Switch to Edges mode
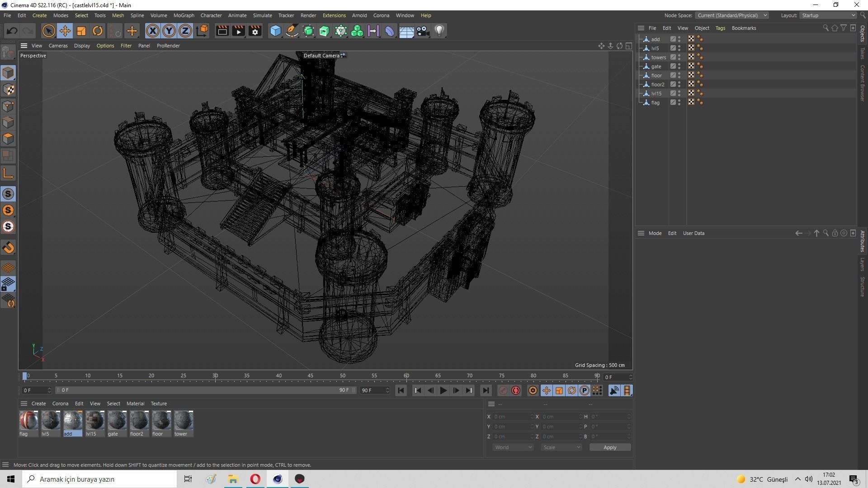Screen dimensions: 868x488 coord(8,122)
